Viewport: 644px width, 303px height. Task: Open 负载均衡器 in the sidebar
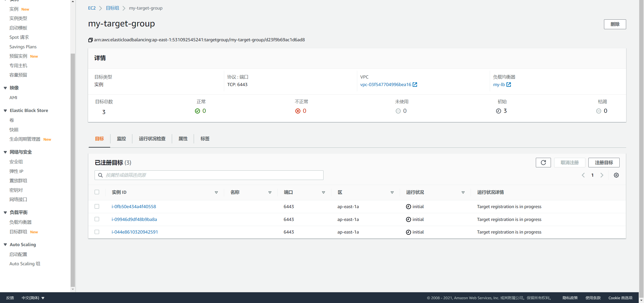(x=20, y=222)
